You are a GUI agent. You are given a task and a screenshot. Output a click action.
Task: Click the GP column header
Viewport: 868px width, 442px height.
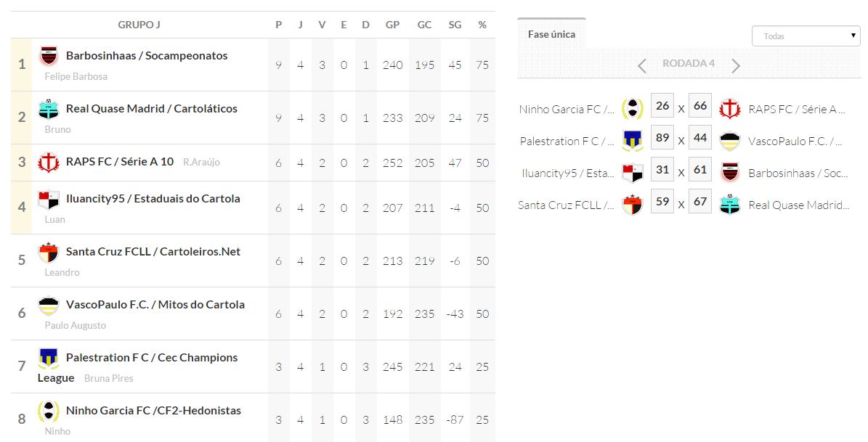[392, 25]
